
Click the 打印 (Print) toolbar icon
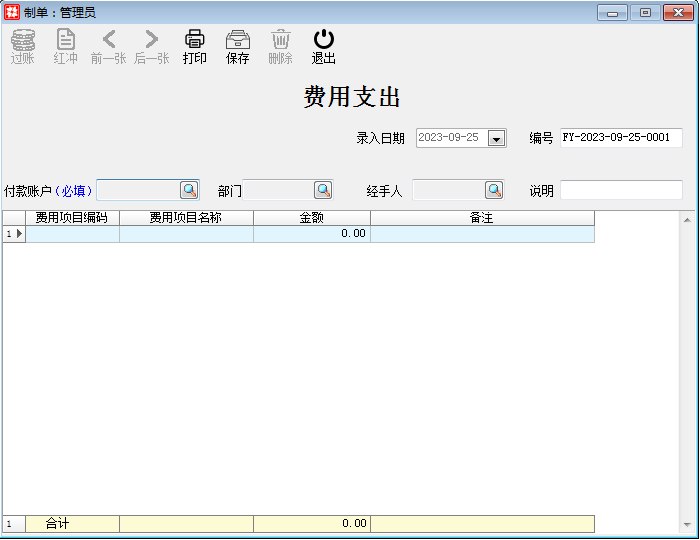tap(194, 40)
